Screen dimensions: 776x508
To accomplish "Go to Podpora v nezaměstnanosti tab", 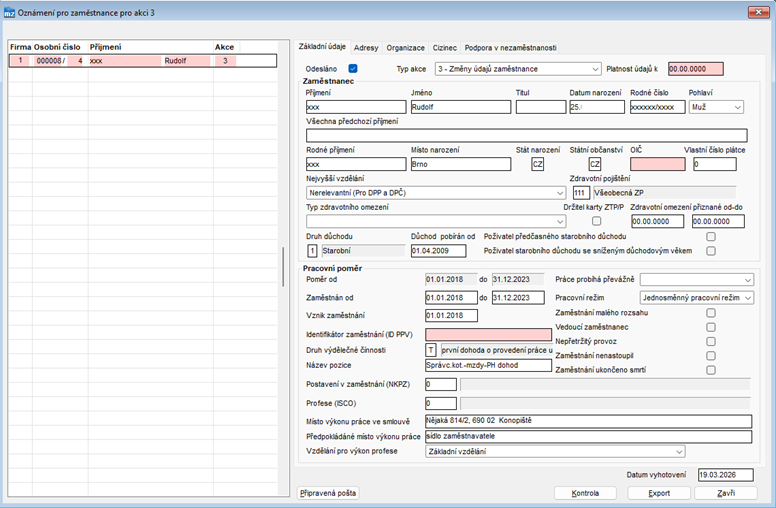I will tap(510, 48).
